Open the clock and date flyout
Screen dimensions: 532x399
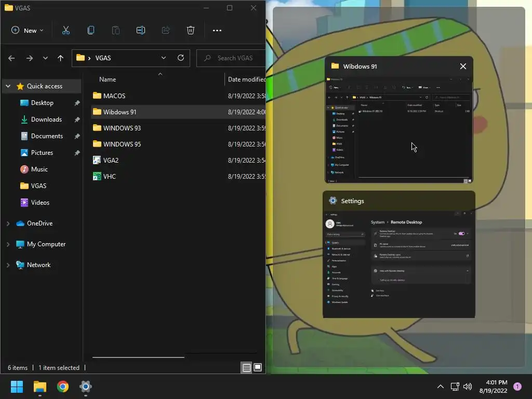[493, 387]
